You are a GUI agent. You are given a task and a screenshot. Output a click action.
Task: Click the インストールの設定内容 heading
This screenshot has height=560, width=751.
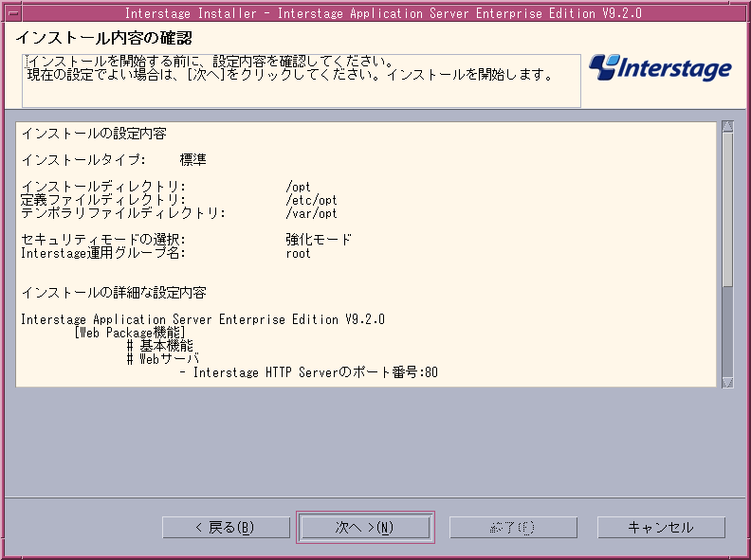point(94,133)
